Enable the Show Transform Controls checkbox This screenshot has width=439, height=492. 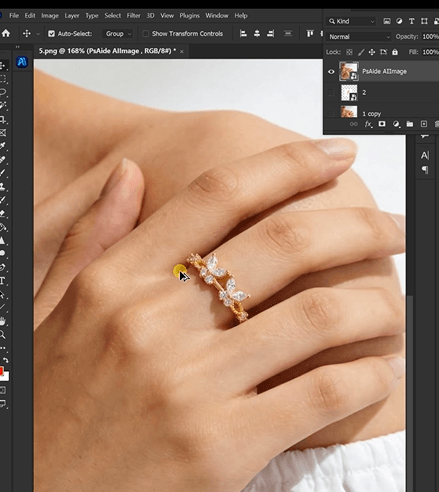click(145, 34)
